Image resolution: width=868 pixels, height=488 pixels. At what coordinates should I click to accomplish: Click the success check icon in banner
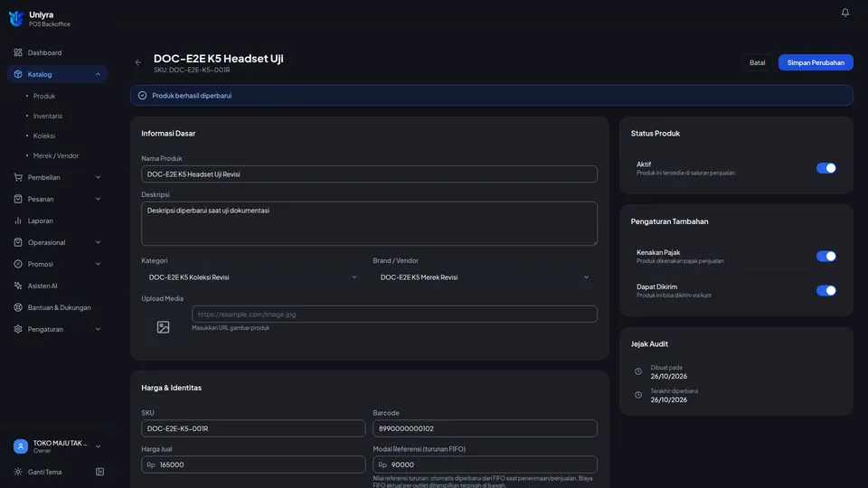[x=142, y=95]
